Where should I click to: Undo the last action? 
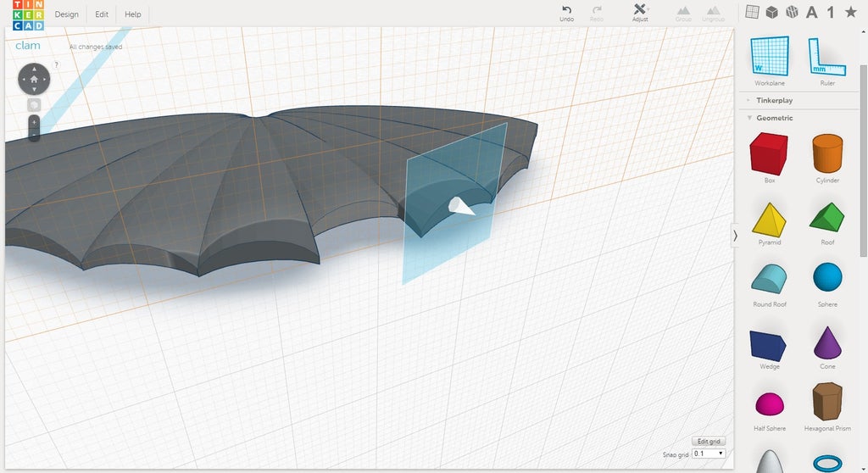566,14
